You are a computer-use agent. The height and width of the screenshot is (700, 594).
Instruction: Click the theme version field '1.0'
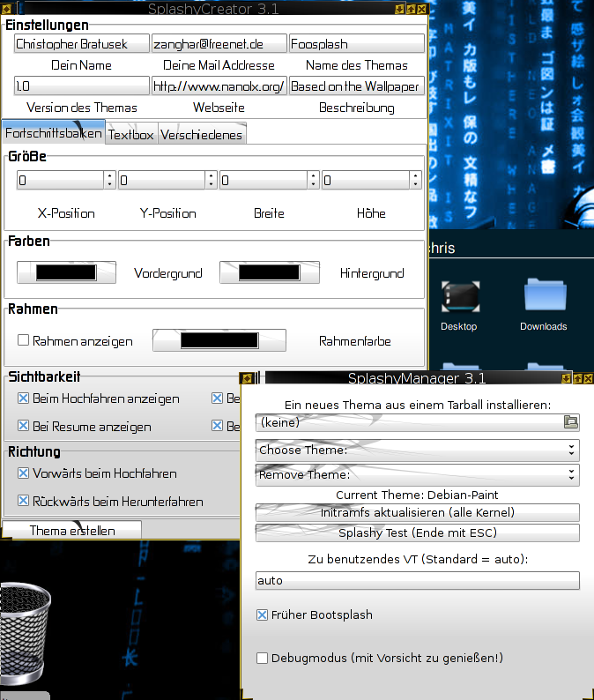82,86
